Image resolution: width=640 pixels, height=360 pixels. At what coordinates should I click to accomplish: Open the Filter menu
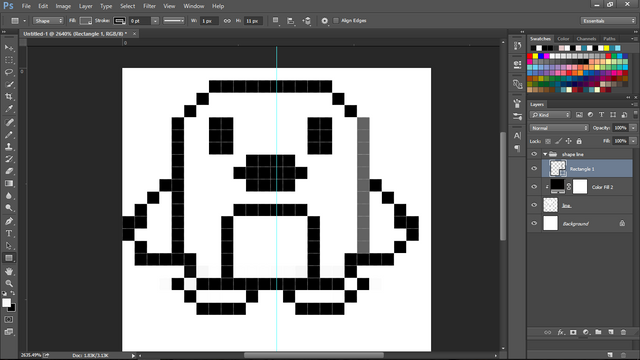(x=149, y=6)
